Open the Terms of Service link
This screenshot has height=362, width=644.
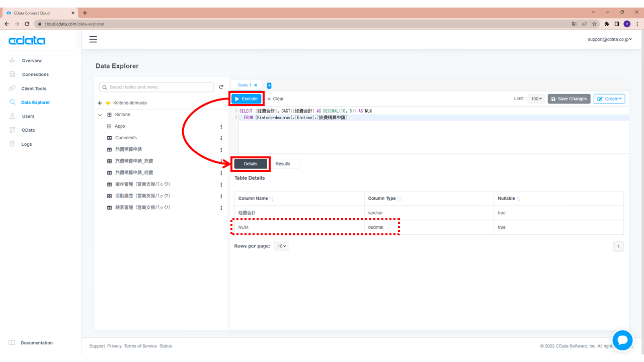(x=140, y=346)
